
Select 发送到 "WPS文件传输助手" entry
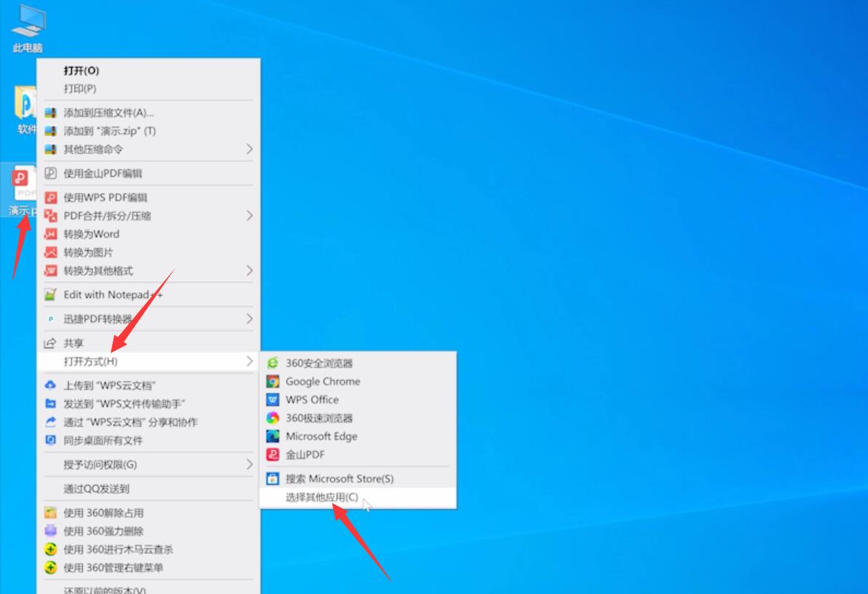pyautogui.click(x=149, y=403)
